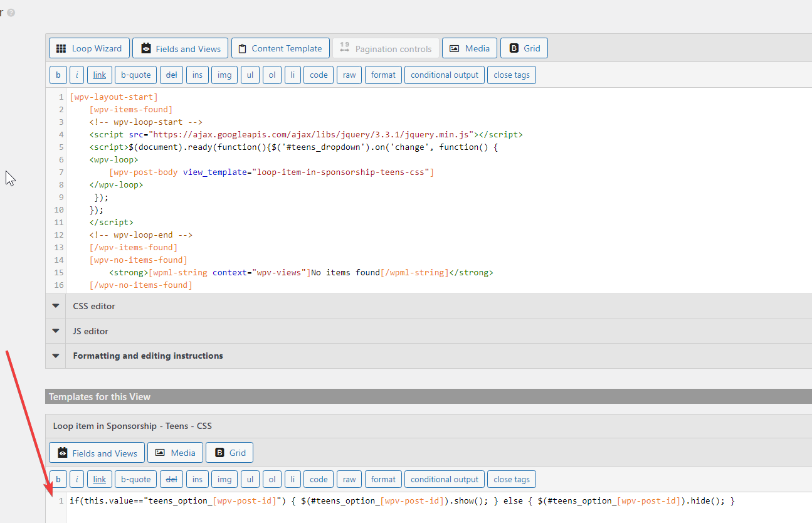Insert b-quote in the top editor

136,75
